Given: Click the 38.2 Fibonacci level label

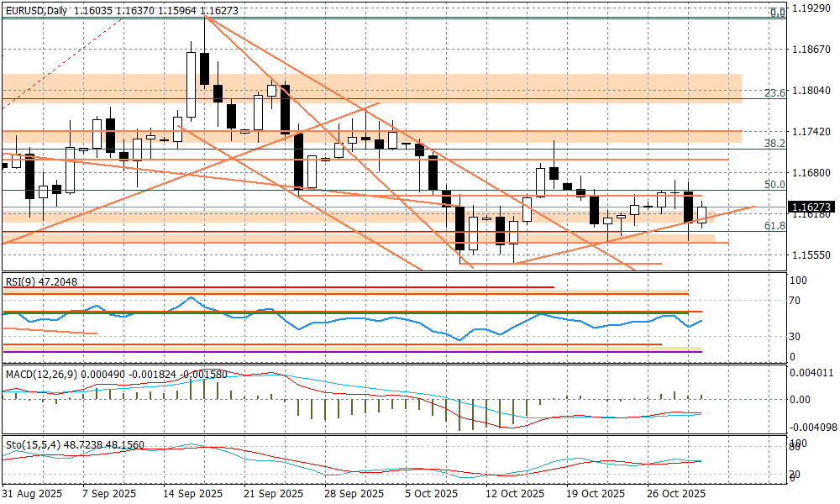Looking at the screenshot, I should 775,144.
